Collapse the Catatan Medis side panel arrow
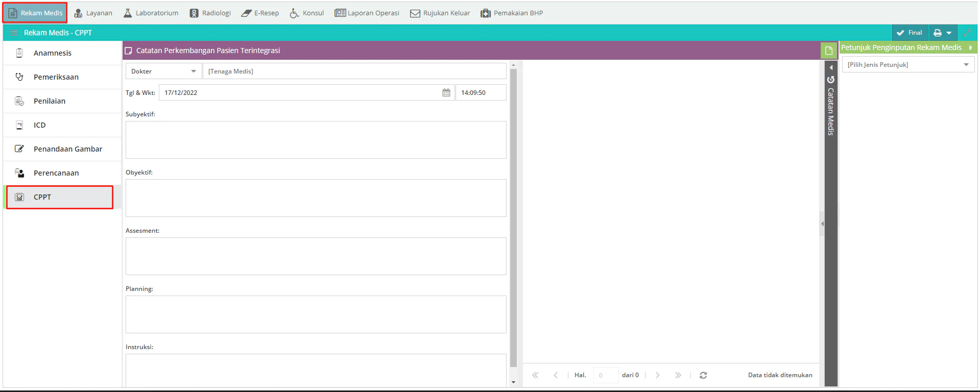This screenshot has width=980, height=392. [x=831, y=67]
